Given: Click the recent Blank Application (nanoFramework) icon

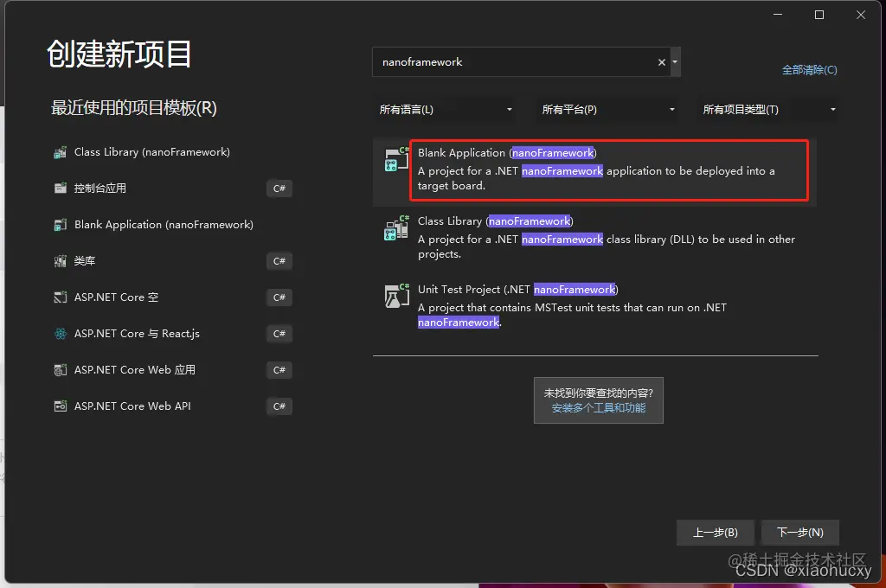Looking at the screenshot, I should (60, 225).
